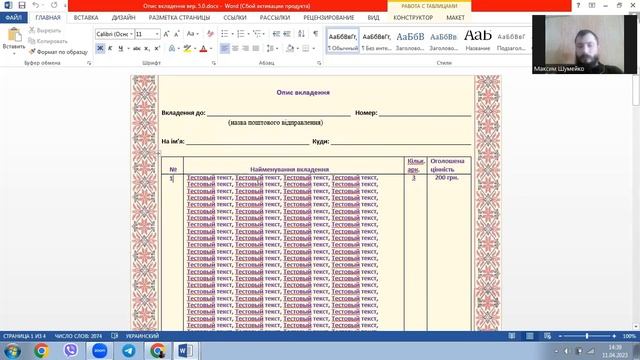Open the ССЫЛКИ tab
The height and width of the screenshot is (360, 640).
click(235, 18)
